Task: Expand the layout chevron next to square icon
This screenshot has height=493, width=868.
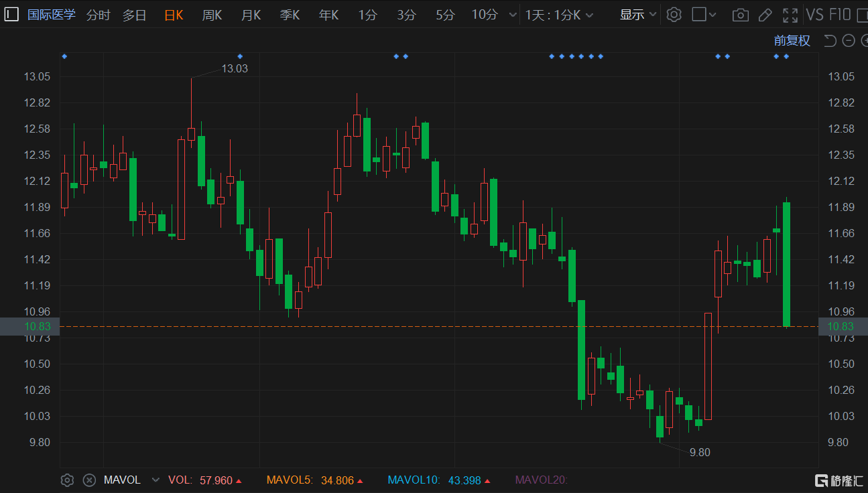Action: point(712,15)
